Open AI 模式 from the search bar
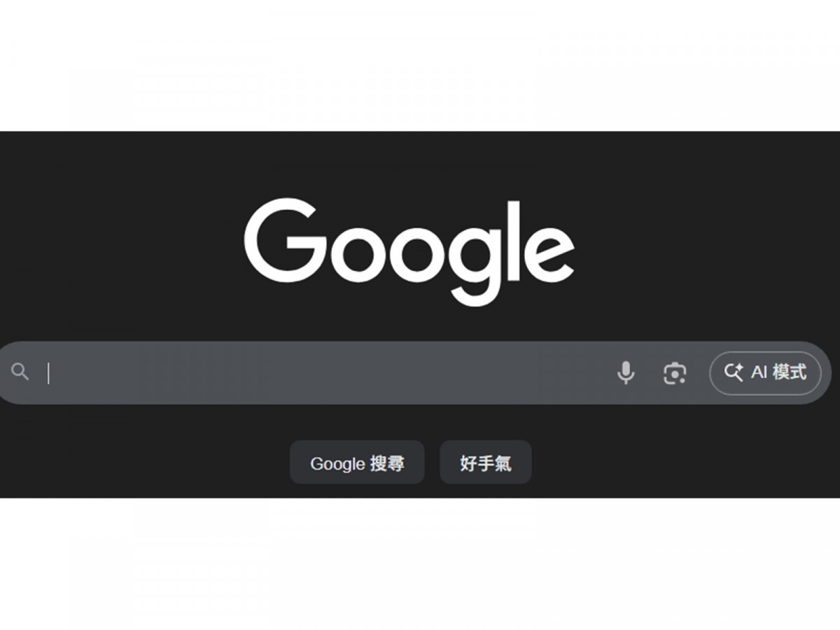Image resolution: width=840 pixels, height=630 pixels. pyautogui.click(x=765, y=372)
